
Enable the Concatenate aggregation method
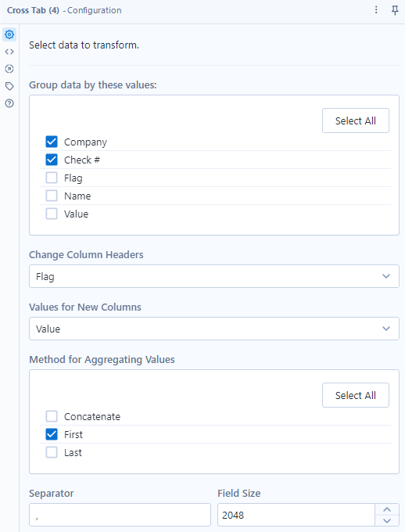(52, 416)
